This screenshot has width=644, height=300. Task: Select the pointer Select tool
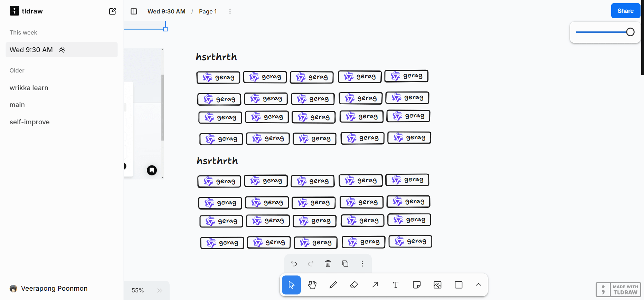pos(291,285)
